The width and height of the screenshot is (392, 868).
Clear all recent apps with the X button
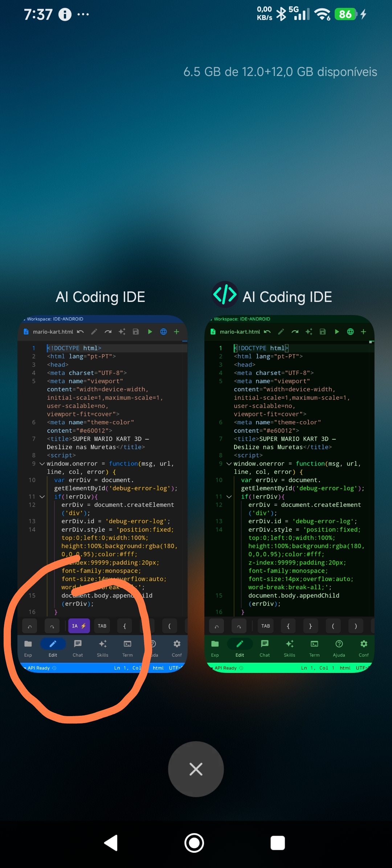point(196,769)
